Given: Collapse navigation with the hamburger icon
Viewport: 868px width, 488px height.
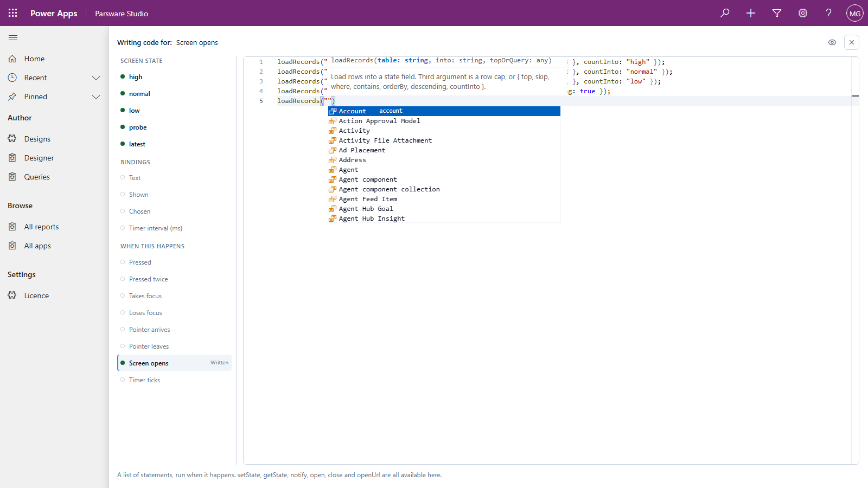Looking at the screenshot, I should (13, 37).
